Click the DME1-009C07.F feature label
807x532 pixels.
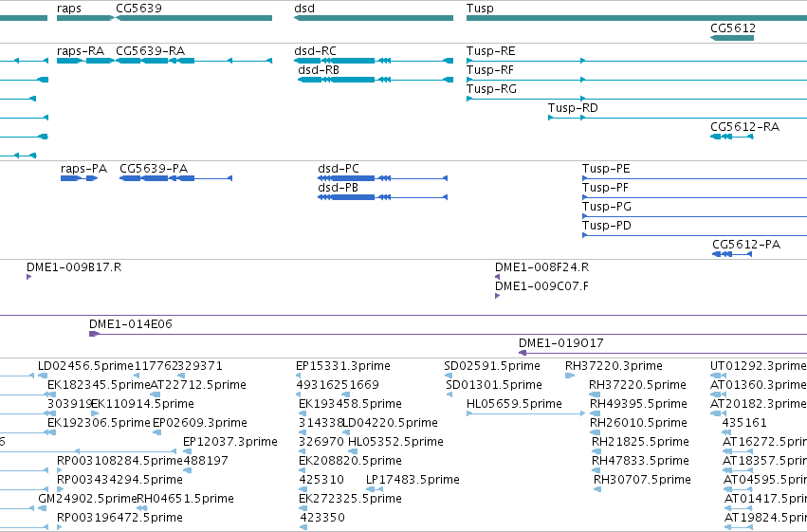tap(541, 286)
